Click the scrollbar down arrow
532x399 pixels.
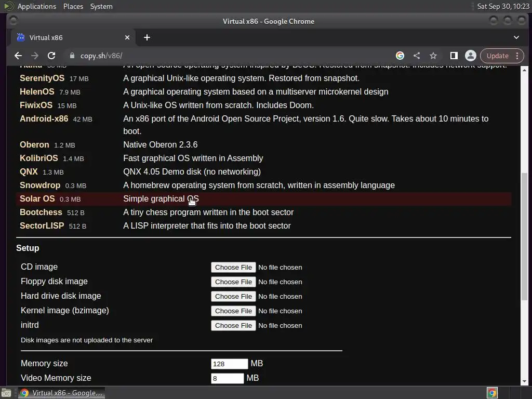(x=525, y=381)
